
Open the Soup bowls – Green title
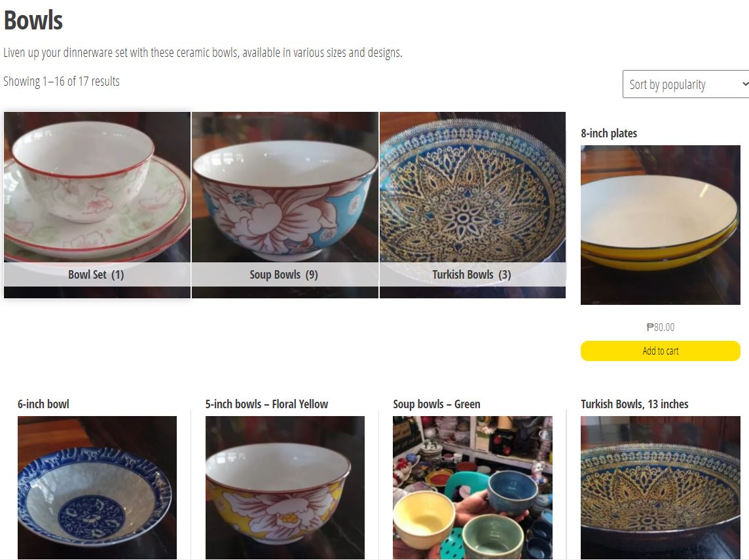(437, 404)
